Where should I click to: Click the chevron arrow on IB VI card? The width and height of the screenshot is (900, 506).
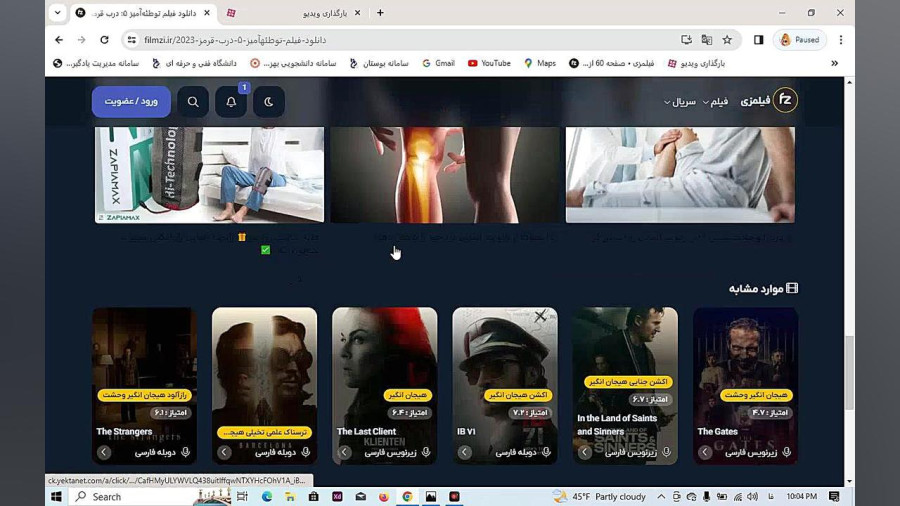tap(464, 452)
